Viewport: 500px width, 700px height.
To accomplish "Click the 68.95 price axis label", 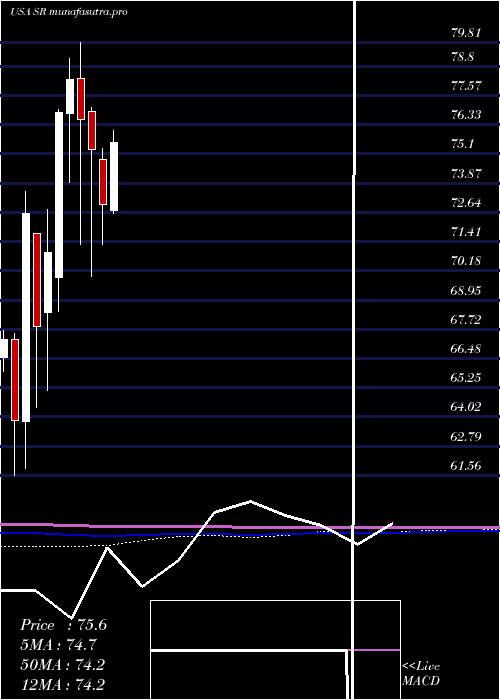I will (466, 291).
